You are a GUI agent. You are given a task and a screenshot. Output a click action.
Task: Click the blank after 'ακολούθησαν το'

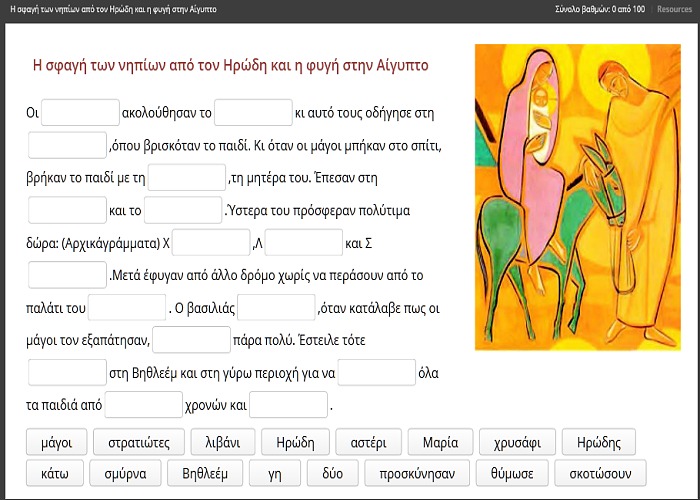[253, 112]
